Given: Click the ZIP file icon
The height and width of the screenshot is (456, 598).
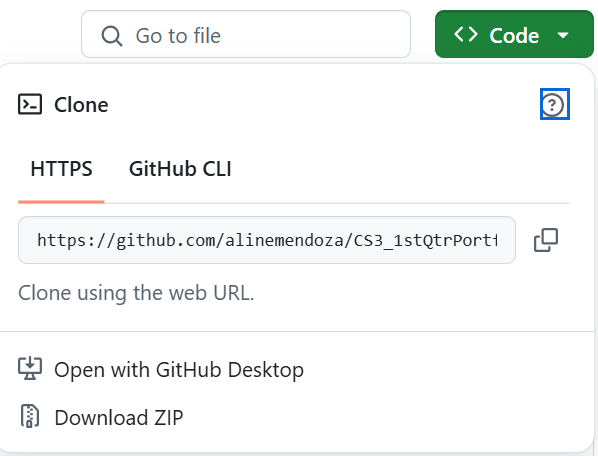Looking at the screenshot, I should tap(30, 416).
